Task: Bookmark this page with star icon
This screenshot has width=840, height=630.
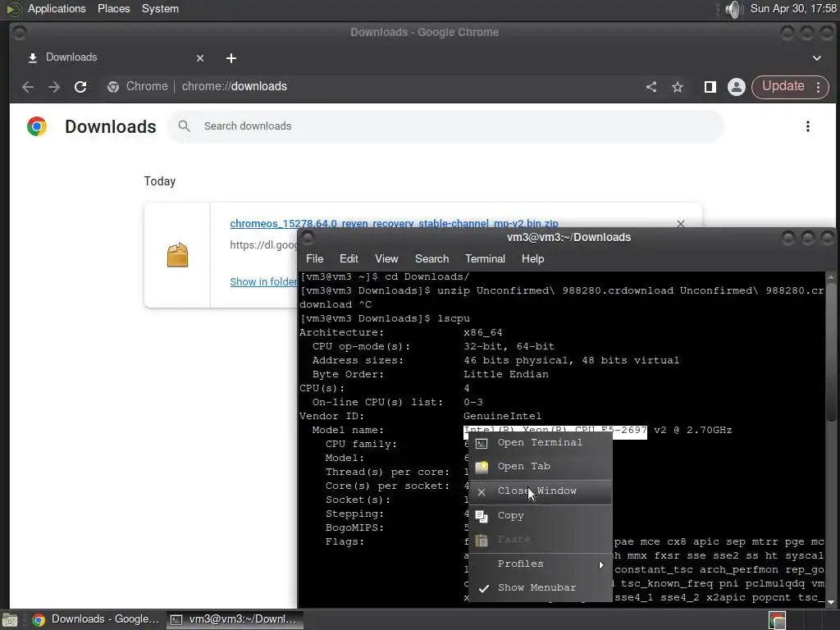Action: tap(678, 87)
